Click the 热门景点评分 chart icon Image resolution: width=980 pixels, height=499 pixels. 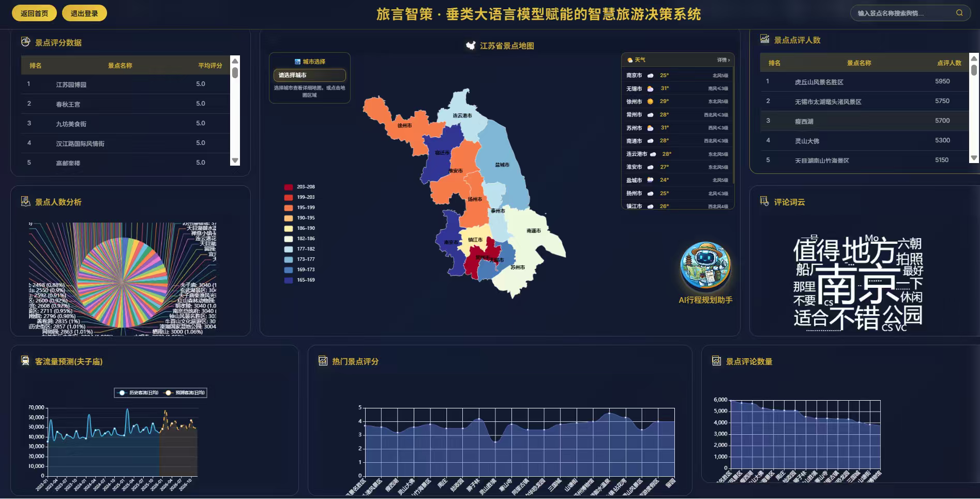tap(323, 361)
